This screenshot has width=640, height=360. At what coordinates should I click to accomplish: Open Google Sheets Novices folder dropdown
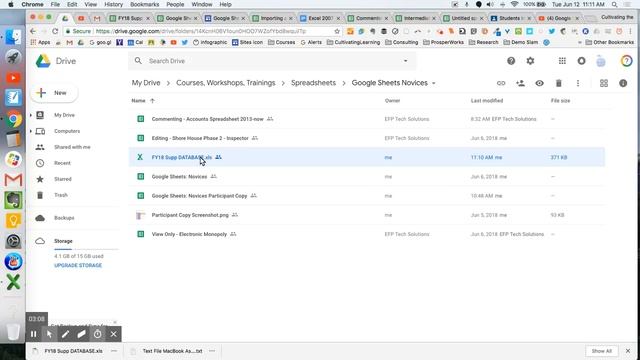(x=433, y=83)
